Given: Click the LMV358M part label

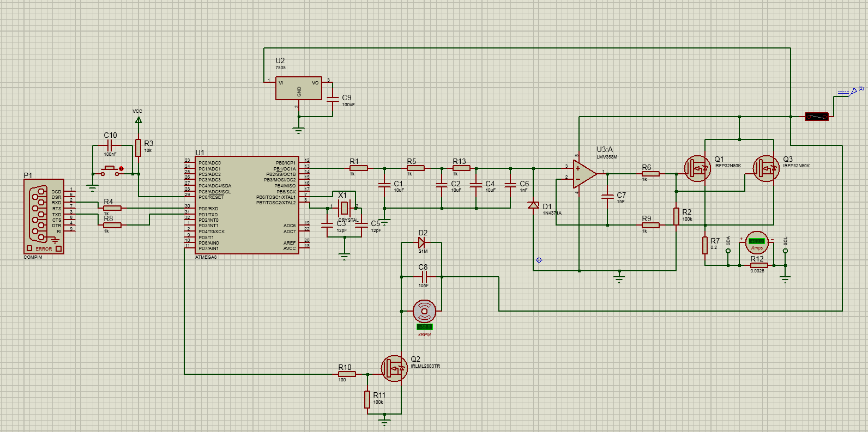Looking at the screenshot, I should pos(607,157).
